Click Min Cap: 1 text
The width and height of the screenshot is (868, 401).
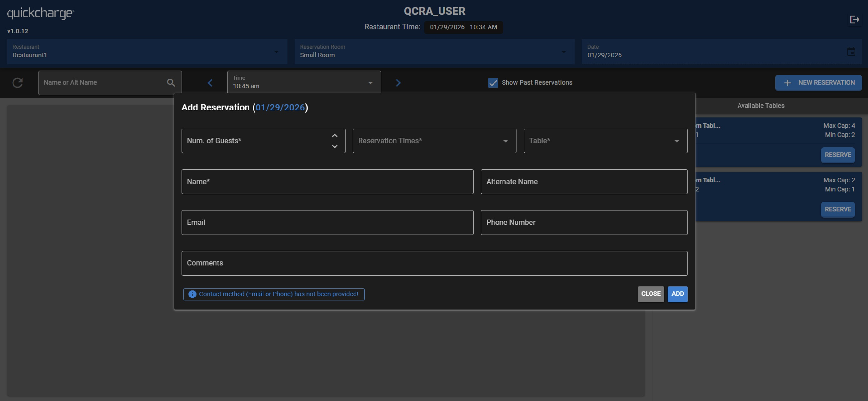click(839, 189)
